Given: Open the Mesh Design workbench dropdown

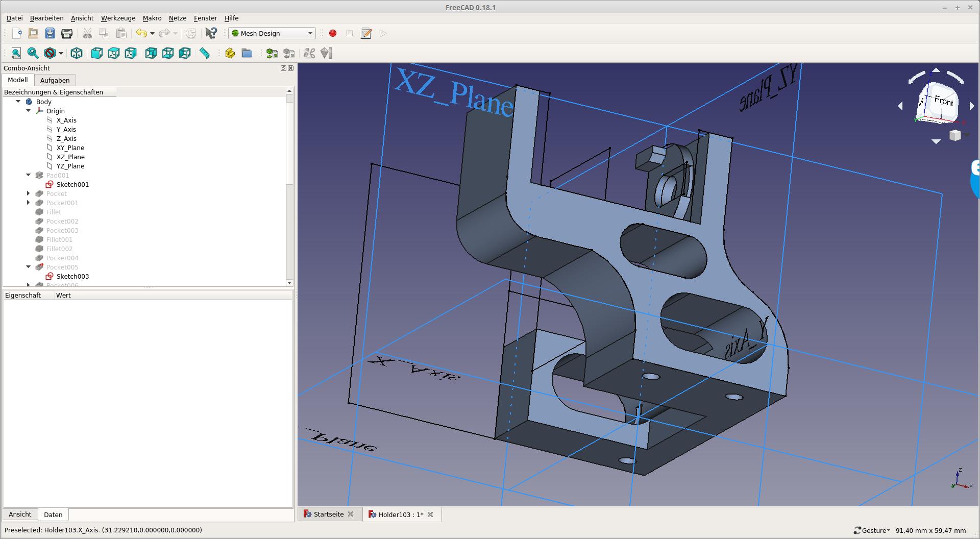Looking at the screenshot, I should point(272,33).
